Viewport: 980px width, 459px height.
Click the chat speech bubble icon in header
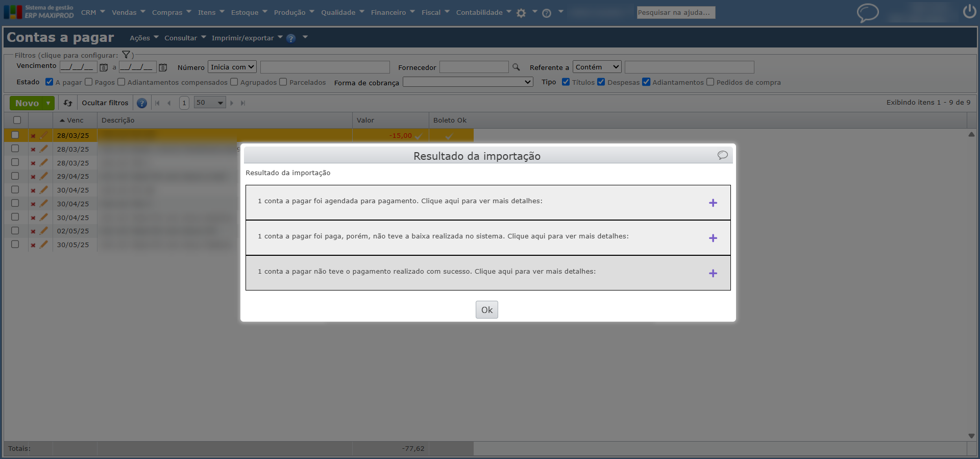(868, 13)
